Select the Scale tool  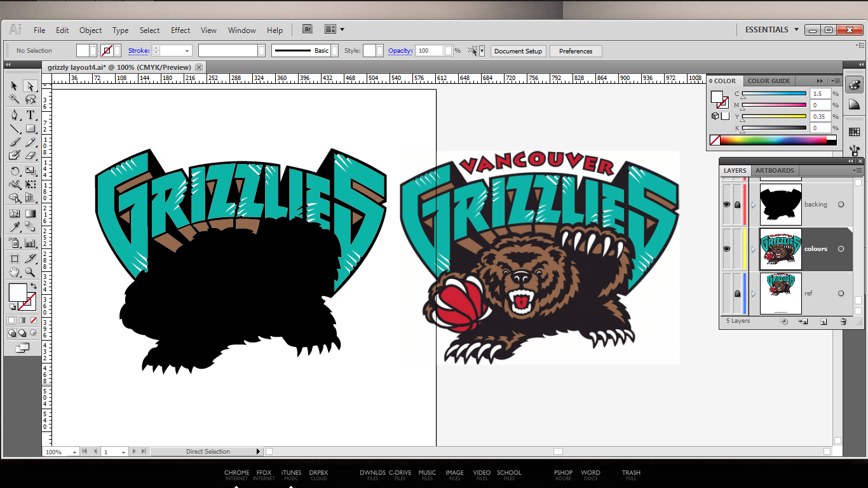30,171
